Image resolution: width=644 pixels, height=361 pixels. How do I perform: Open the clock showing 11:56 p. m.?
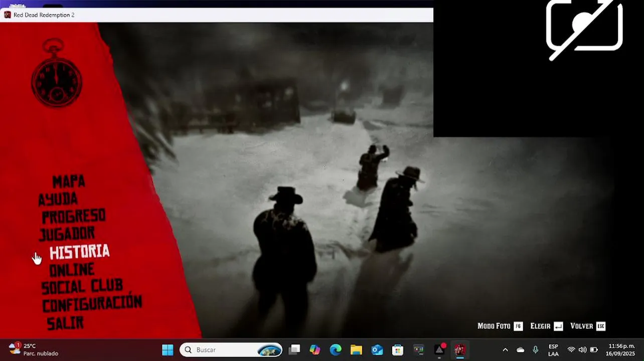point(620,350)
